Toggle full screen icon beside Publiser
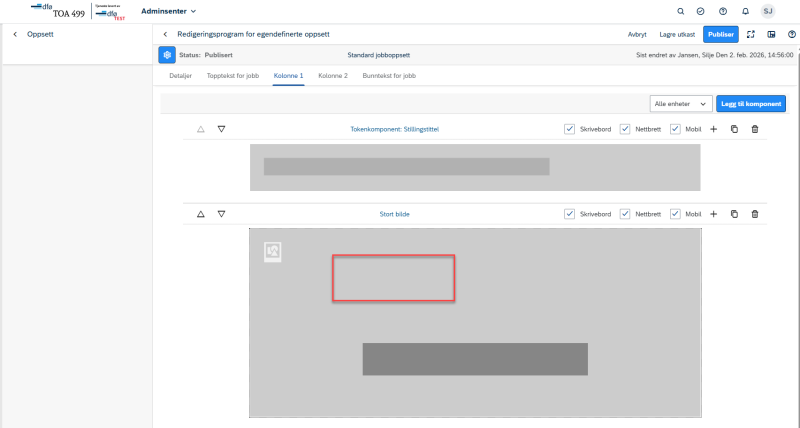800x428 pixels. tap(751, 34)
